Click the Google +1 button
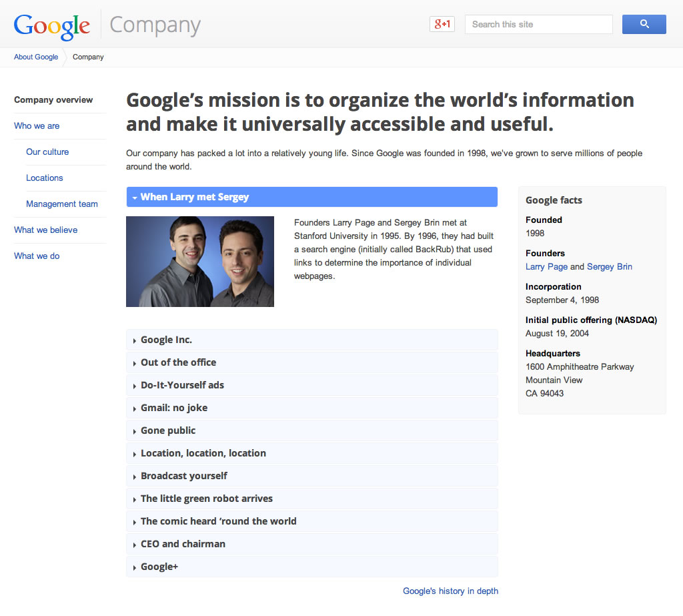The image size is (683, 616). (442, 24)
